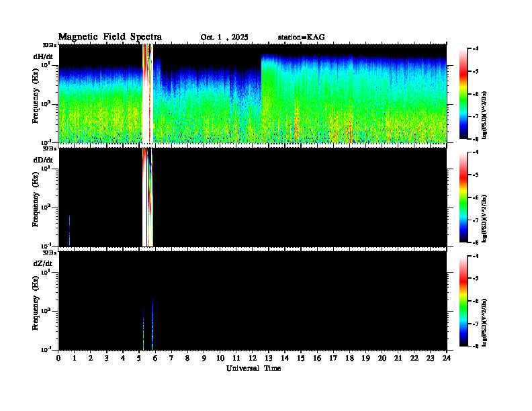Click hour 6 on the time axis
The width and height of the screenshot is (532, 411).
(x=155, y=359)
